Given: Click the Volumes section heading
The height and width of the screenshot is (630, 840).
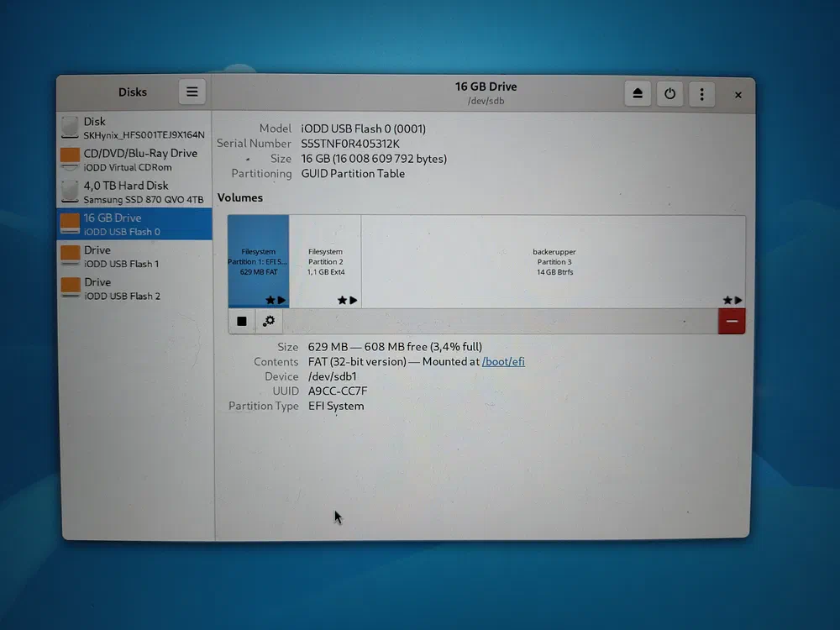Looking at the screenshot, I should [x=240, y=197].
